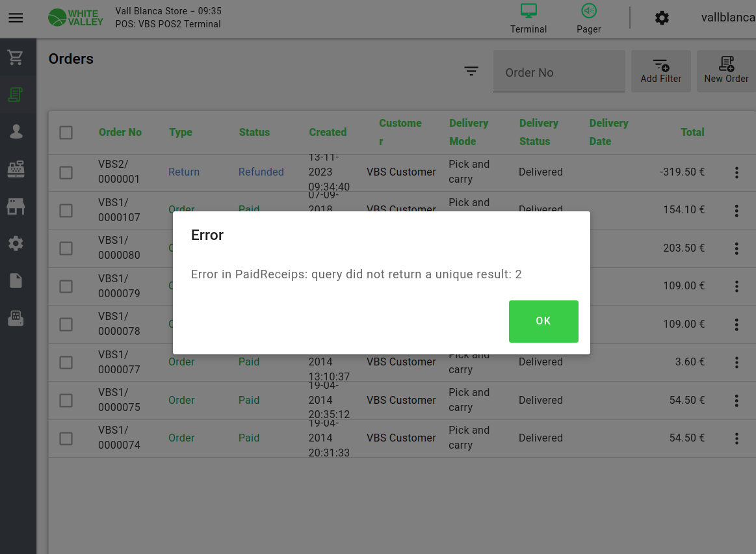Viewport: 756px width, 554px height.
Task: Toggle the select-all orders checkbox
Action: [66, 133]
